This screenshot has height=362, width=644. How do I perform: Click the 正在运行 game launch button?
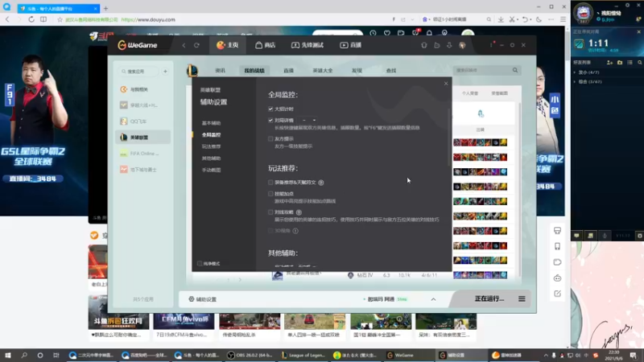489,298
